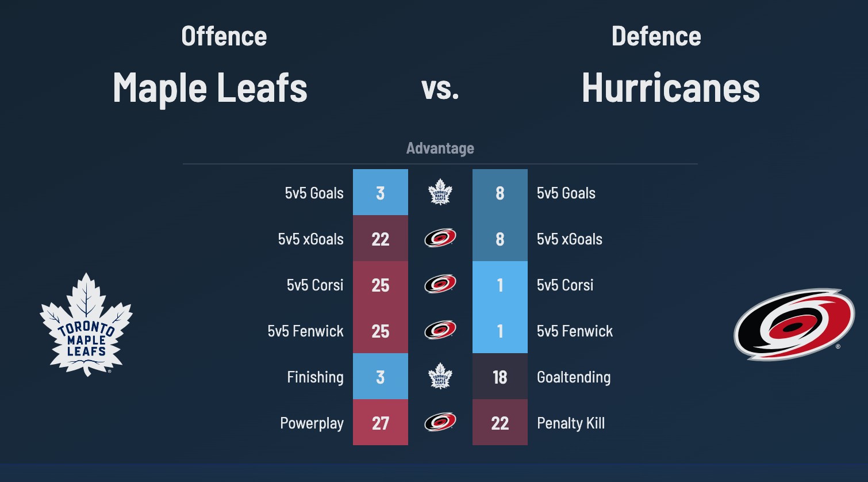Click the large Carolina Hurricanes logo
868x482 pixels.
point(794,324)
